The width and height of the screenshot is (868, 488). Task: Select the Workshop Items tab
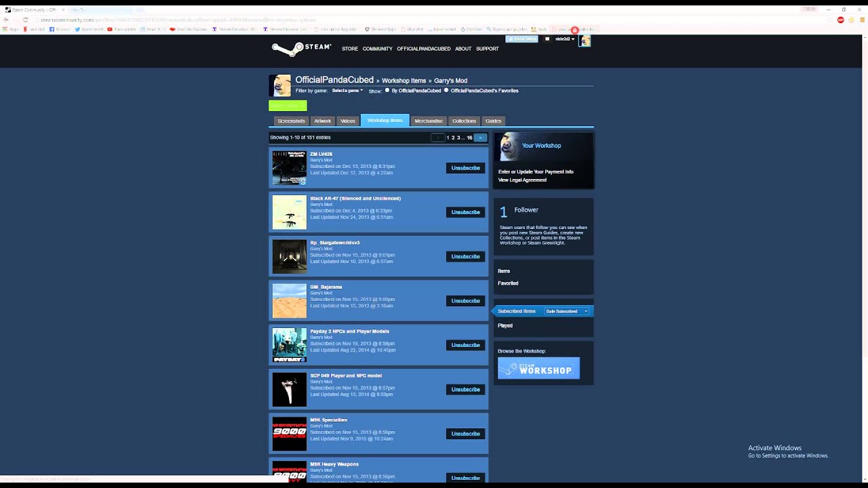point(384,120)
